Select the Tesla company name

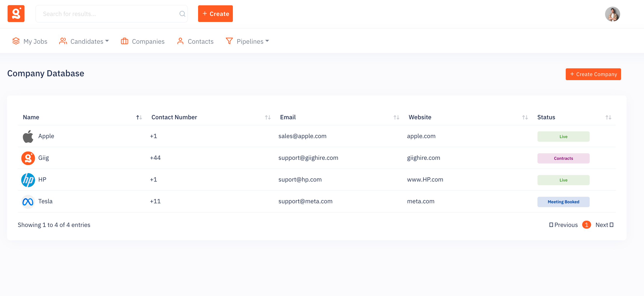click(45, 201)
